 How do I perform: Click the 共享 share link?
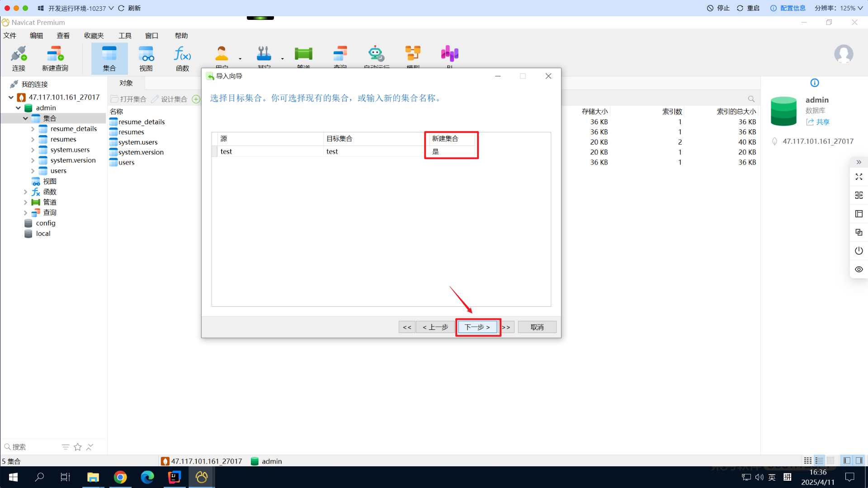(818, 122)
